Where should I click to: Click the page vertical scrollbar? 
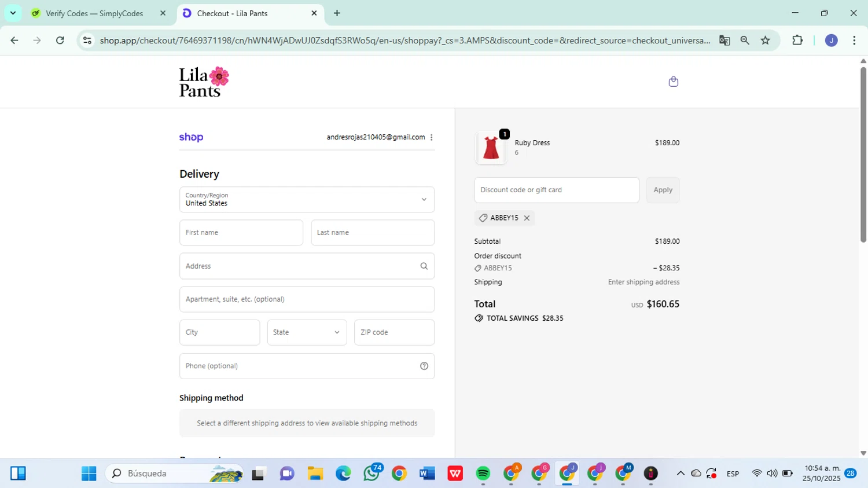863,155
